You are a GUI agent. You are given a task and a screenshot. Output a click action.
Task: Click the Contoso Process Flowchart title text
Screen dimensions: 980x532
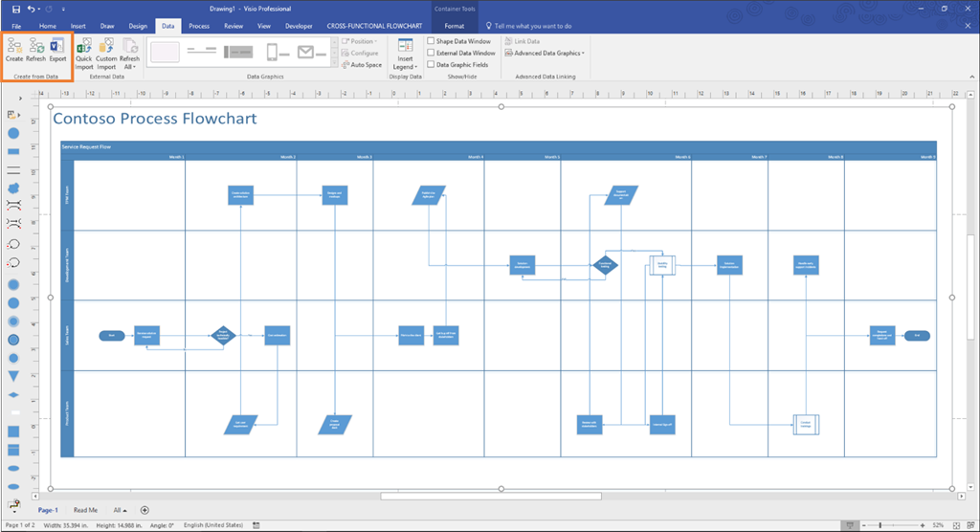pyautogui.click(x=154, y=119)
